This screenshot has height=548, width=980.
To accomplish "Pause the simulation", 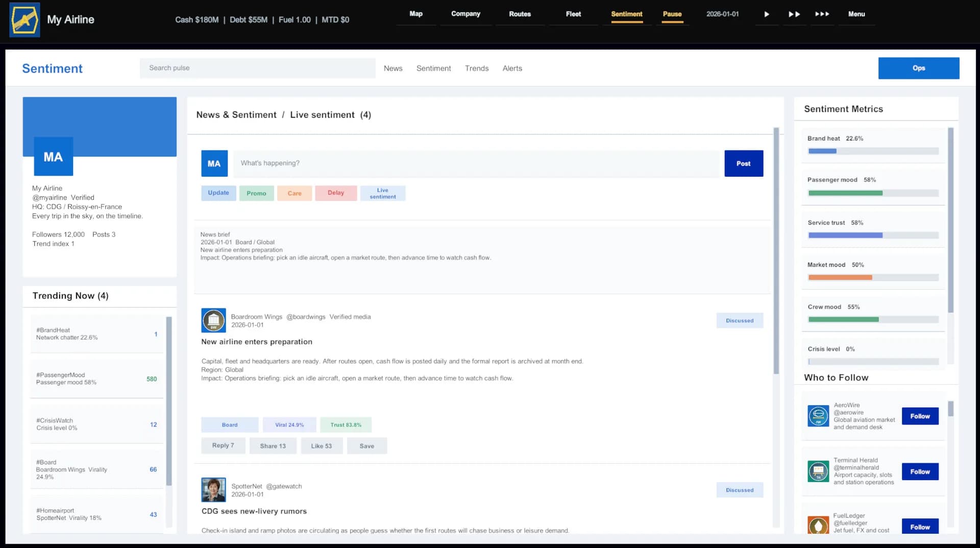I will (672, 14).
